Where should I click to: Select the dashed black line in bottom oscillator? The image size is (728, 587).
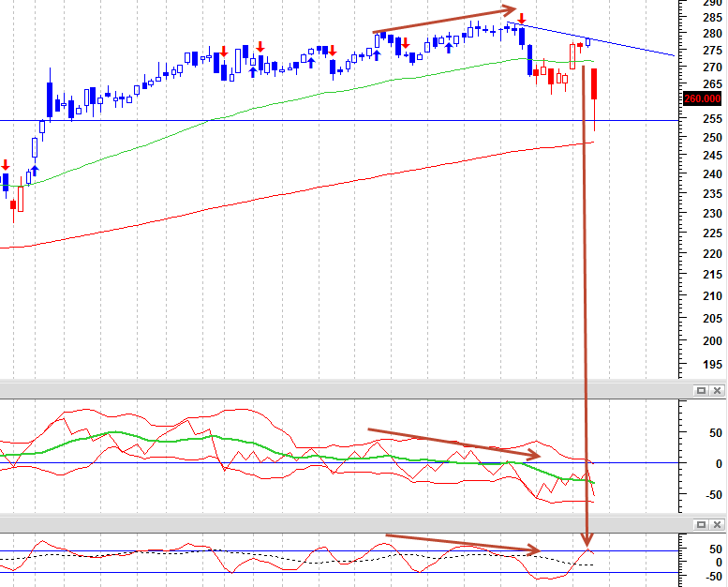(x=297, y=556)
